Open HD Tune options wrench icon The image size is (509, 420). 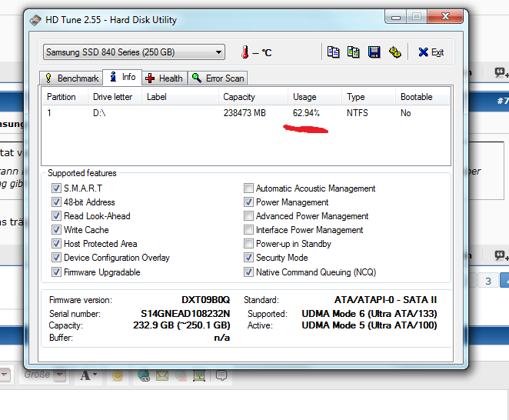tap(394, 52)
